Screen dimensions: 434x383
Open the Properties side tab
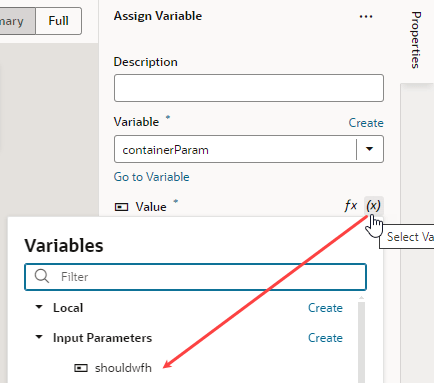click(x=416, y=40)
